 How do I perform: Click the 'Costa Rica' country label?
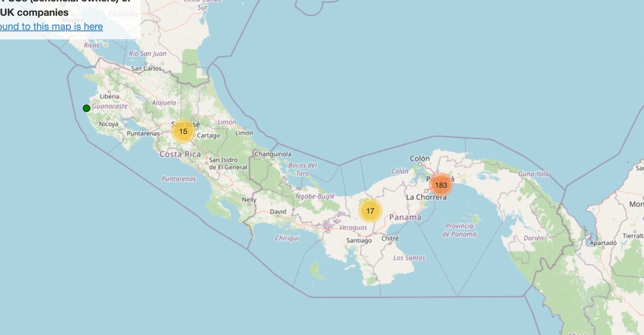180,154
